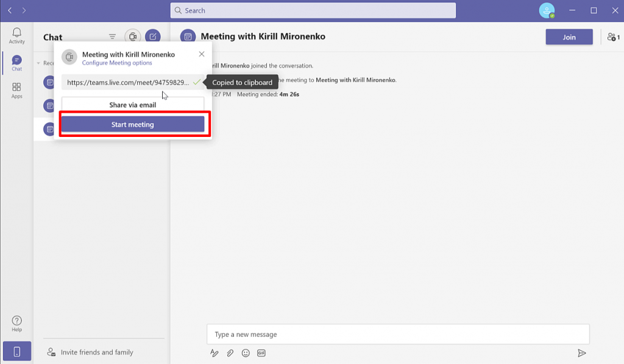Click the 'Meeting ended: 4m 26s' text
This screenshot has width=624, height=364.
click(268, 94)
